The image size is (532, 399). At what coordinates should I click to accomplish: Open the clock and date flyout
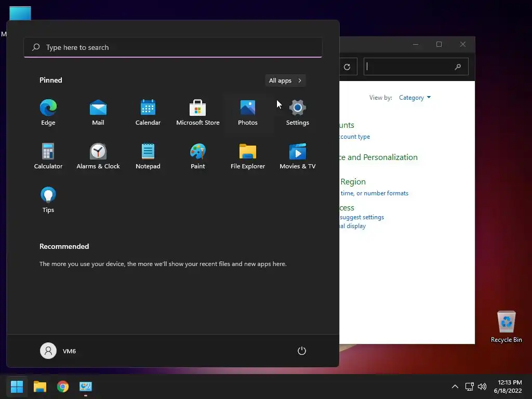click(508, 387)
